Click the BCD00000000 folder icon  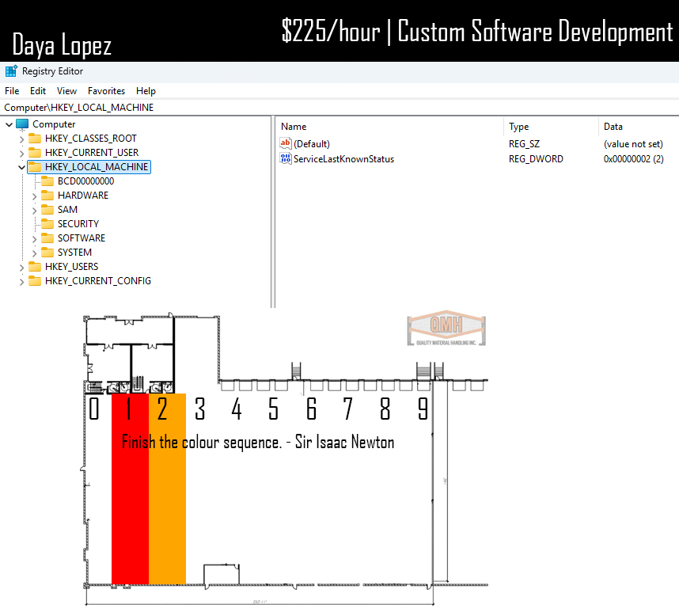click(x=47, y=181)
